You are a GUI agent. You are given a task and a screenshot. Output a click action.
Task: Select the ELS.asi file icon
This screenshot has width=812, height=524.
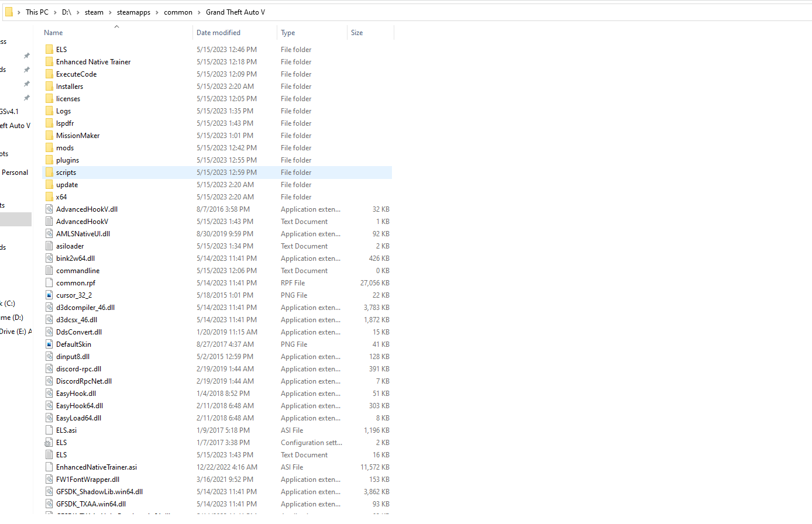[49, 430]
